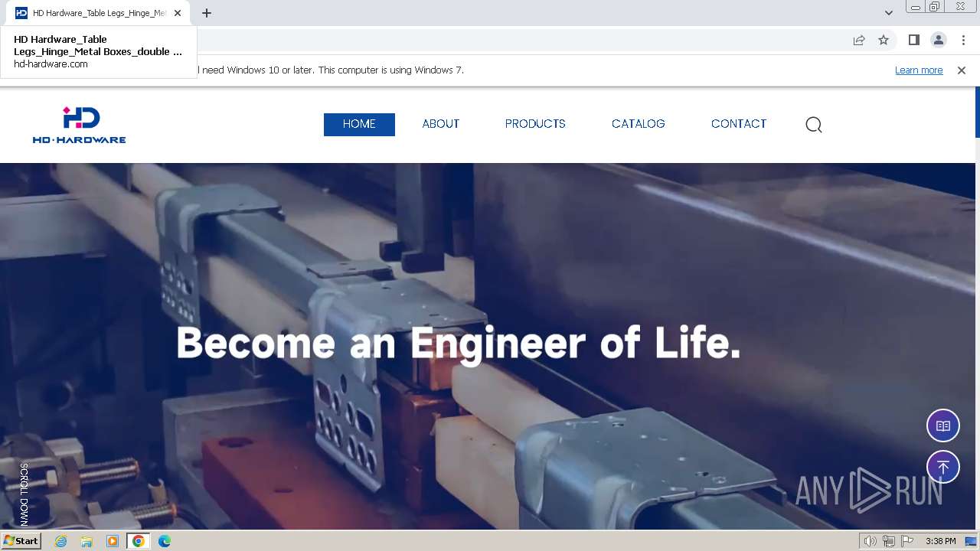The height and width of the screenshot is (551, 980).
Task: Expand the tab search dropdown arrow
Action: (x=888, y=13)
